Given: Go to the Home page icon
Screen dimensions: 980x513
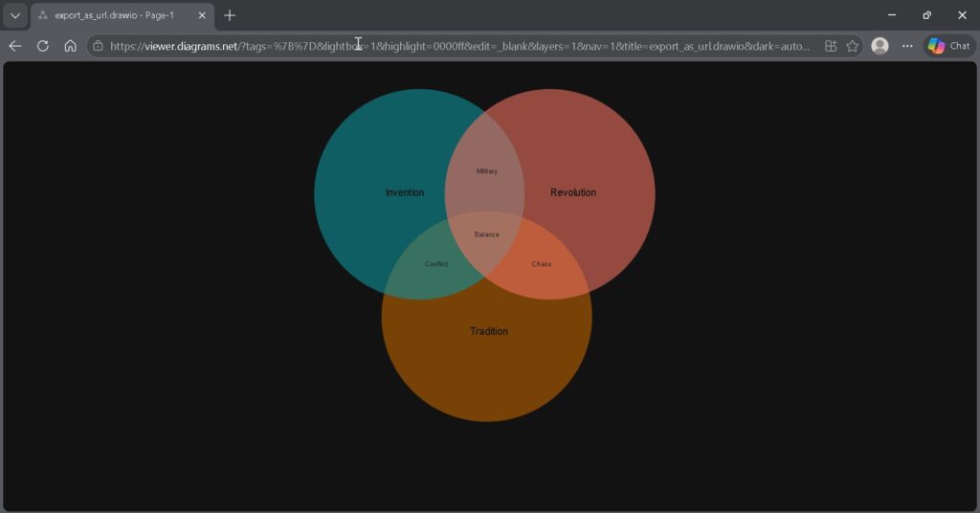Looking at the screenshot, I should coord(70,46).
